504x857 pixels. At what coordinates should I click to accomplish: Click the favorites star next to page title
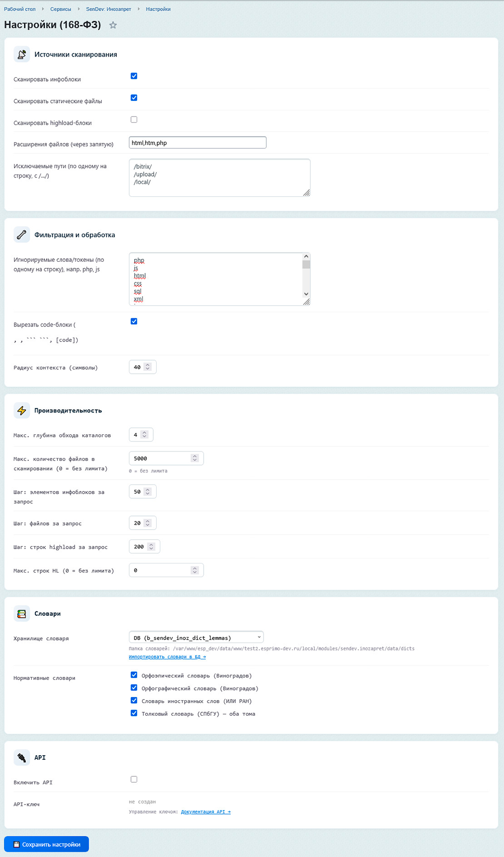pyautogui.click(x=113, y=25)
